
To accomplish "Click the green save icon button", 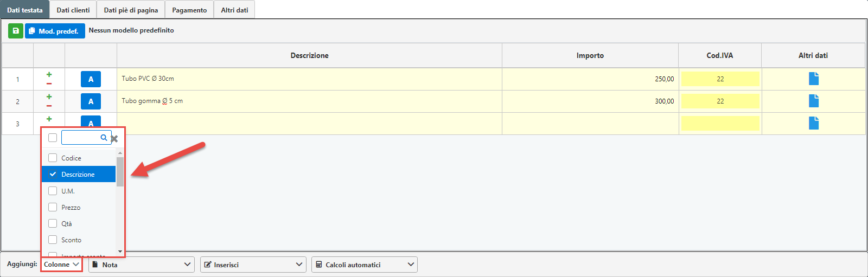I will point(16,31).
